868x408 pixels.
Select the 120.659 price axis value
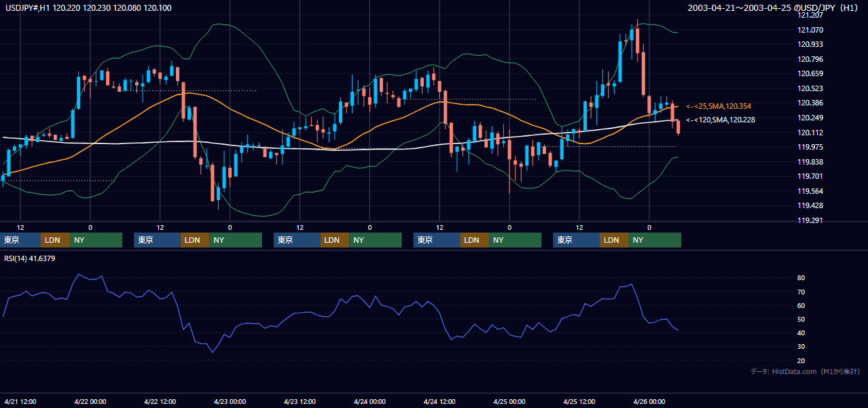[x=810, y=73]
